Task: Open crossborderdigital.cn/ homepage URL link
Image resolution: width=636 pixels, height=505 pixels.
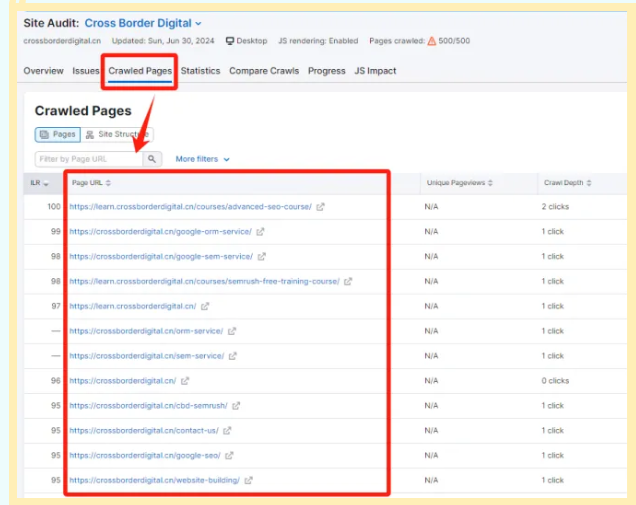Action: pos(122,381)
